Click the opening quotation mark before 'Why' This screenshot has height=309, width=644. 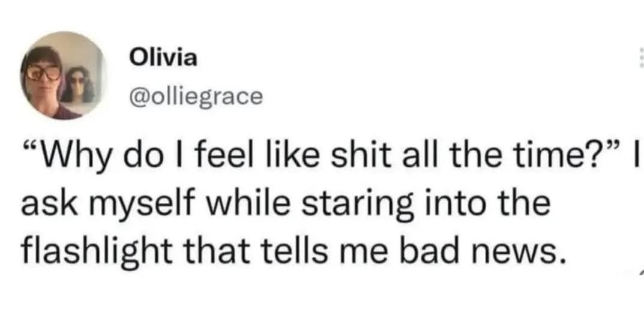(x=30, y=151)
